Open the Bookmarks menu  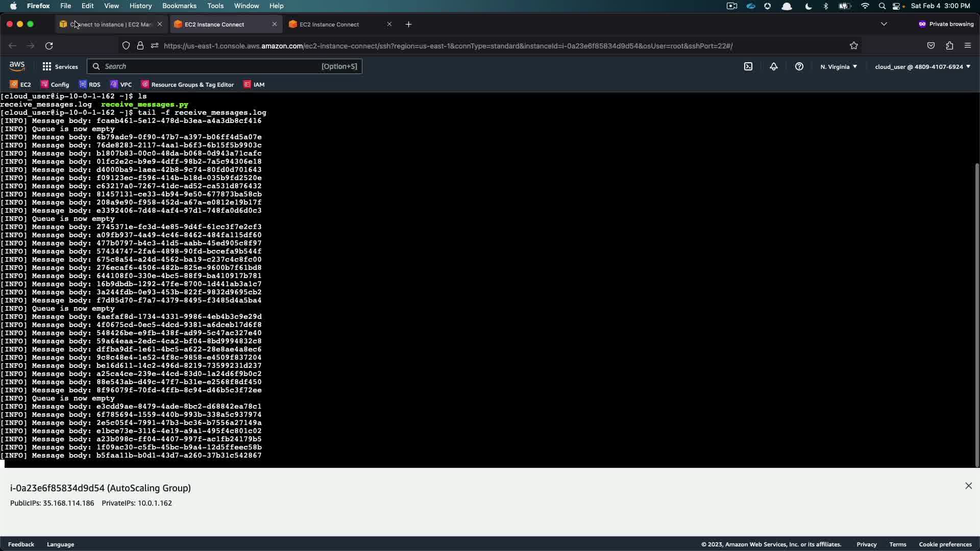(179, 6)
